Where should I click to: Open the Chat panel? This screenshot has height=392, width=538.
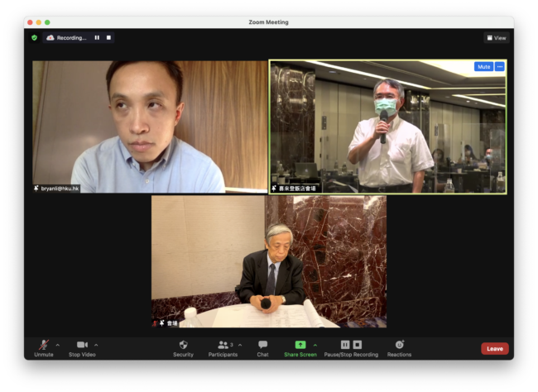pyautogui.click(x=262, y=345)
